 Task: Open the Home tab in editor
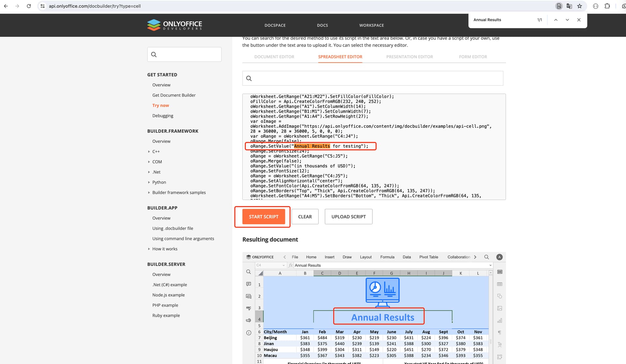tap(311, 257)
